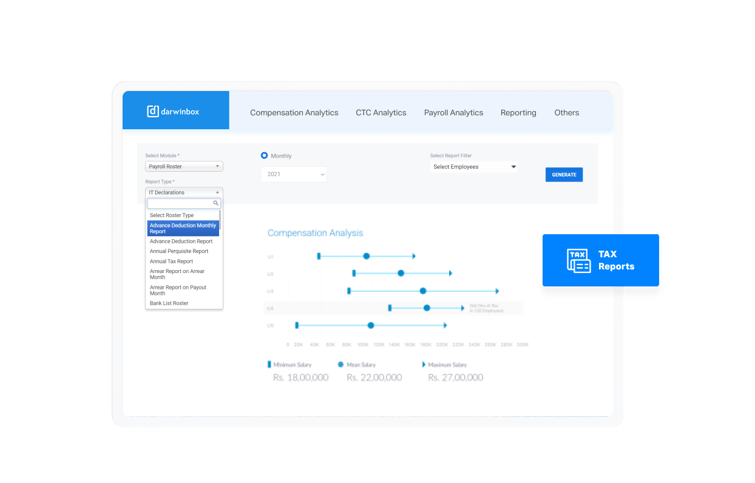This screenshot has width=755, height=483.
Task: Open the 2021 year dropdown
Action: 294,174
